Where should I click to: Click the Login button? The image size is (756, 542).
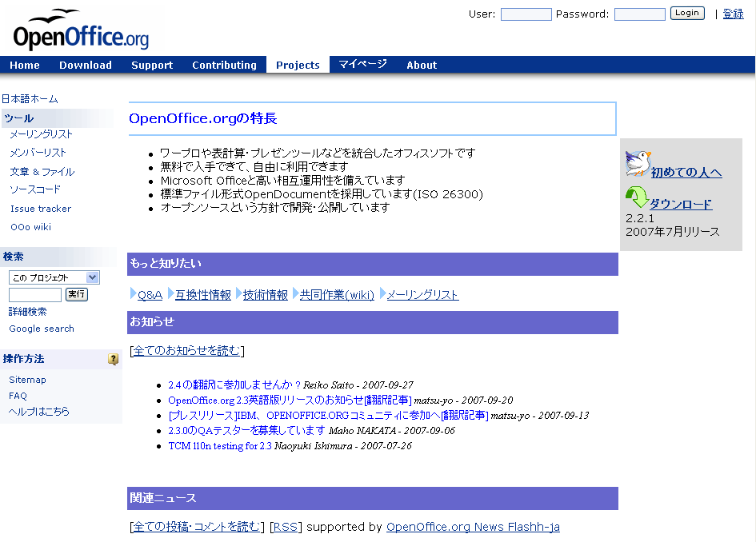687,13
